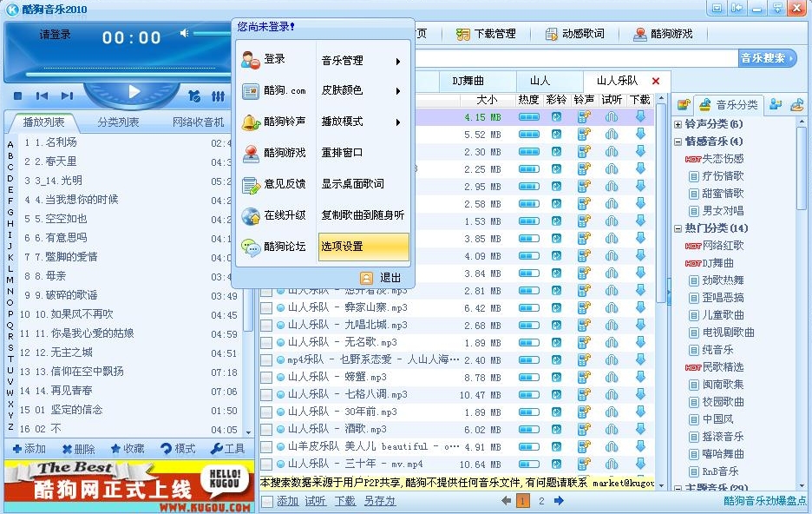The image size is (812, 514).
Task: Open 动感歌词 in the top toolbar
Action: pyautogui.click(x=575, y=34)
